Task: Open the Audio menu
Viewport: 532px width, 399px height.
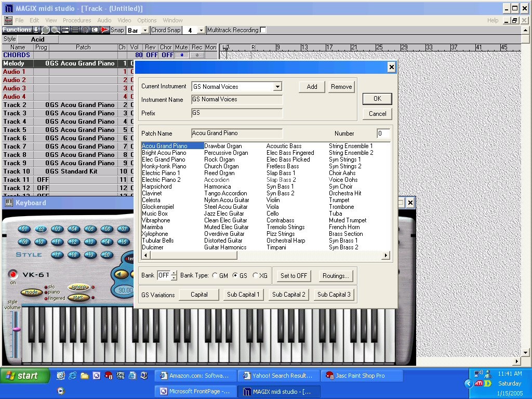Action: (104, 20)
